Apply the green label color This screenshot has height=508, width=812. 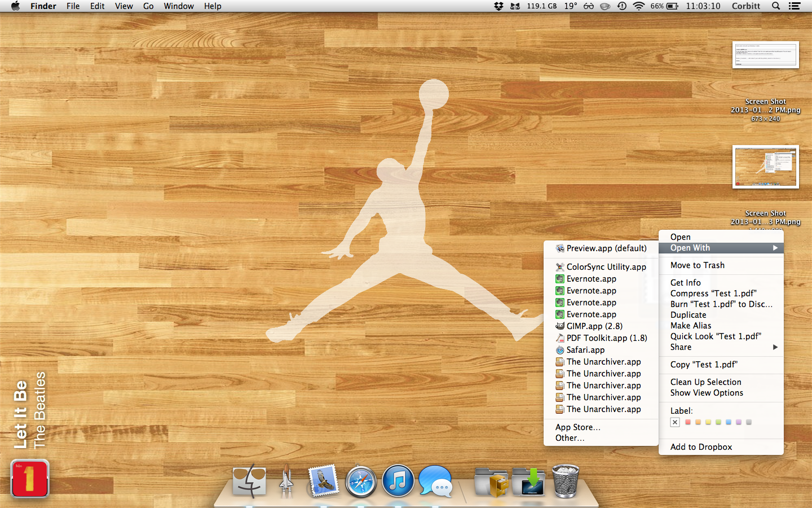(718, 422)
